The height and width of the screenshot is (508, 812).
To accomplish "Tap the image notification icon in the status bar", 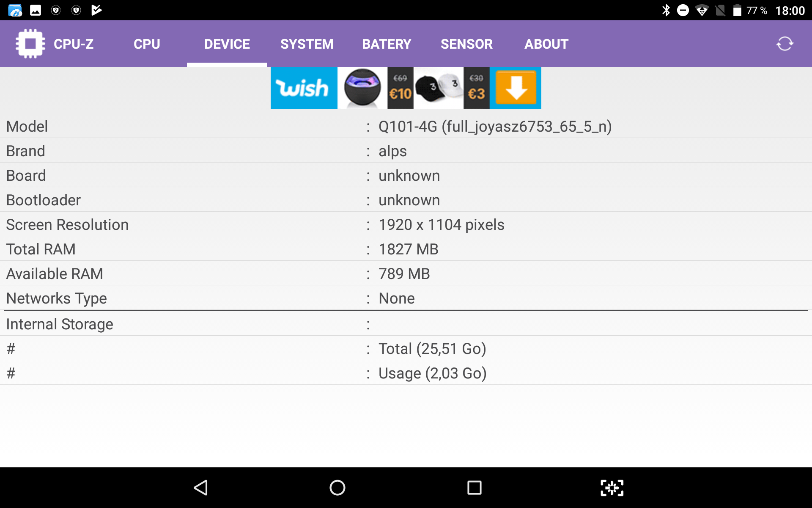I will (36, 10).
